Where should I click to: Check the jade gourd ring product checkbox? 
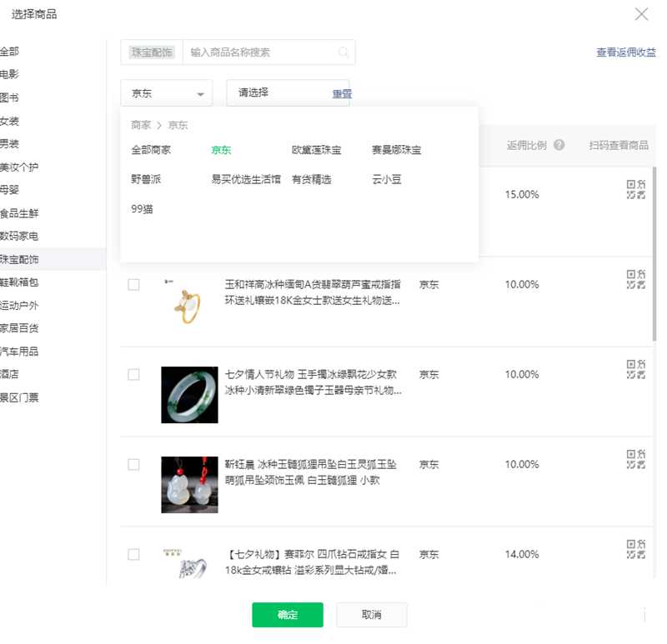pyautogui.click(x=133, y=283)
